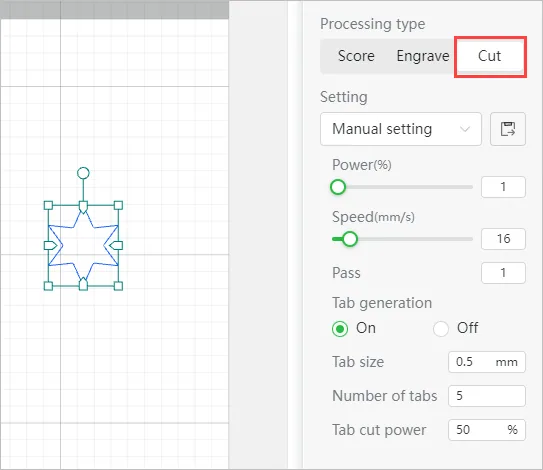Click the Power percentage input field
Image resolution: width=543 pixels, height=470 pixels.
tap(503, 187)
